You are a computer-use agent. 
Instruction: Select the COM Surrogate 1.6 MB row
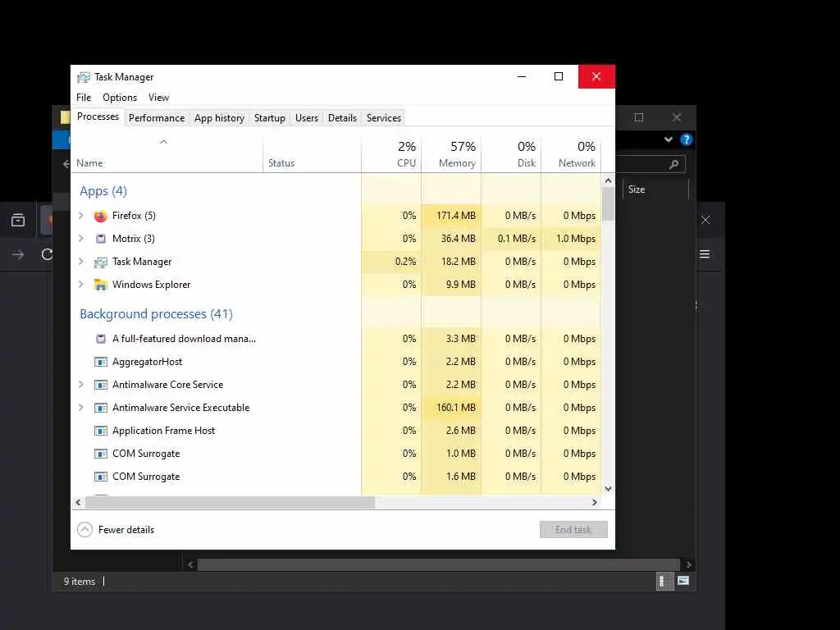point(336,477)
